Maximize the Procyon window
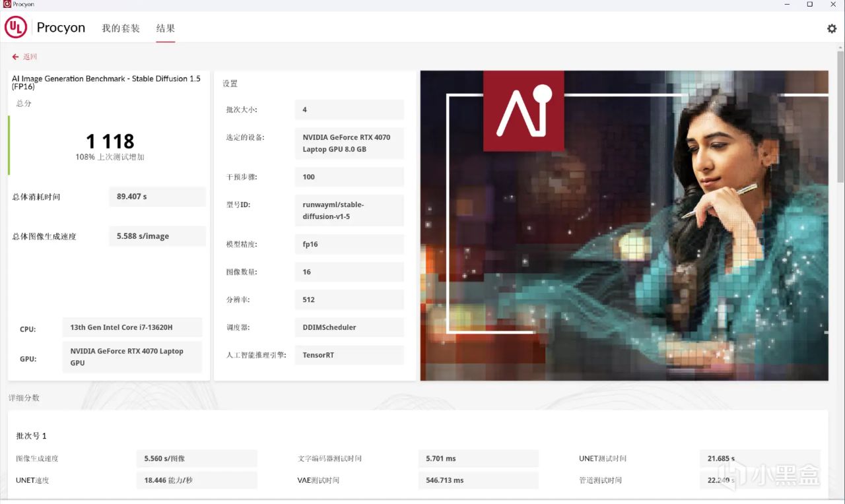Viewport: 845px width, 504px height. (x=809, y=4)
